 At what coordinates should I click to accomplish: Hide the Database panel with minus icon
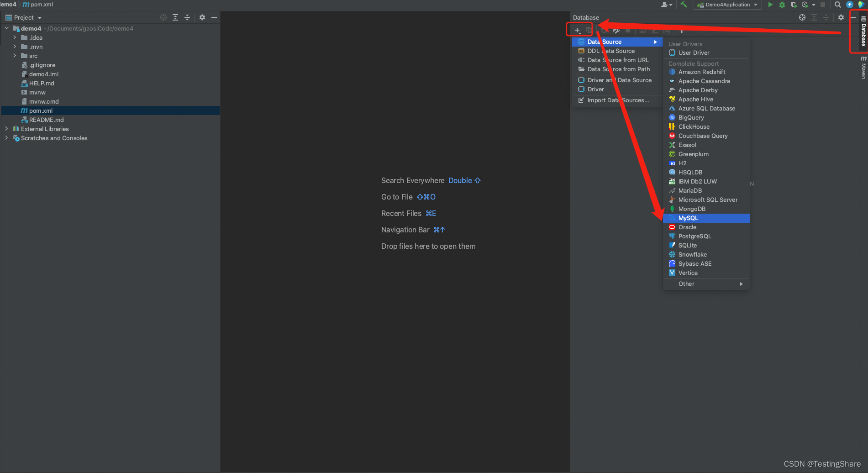point(853,17)
